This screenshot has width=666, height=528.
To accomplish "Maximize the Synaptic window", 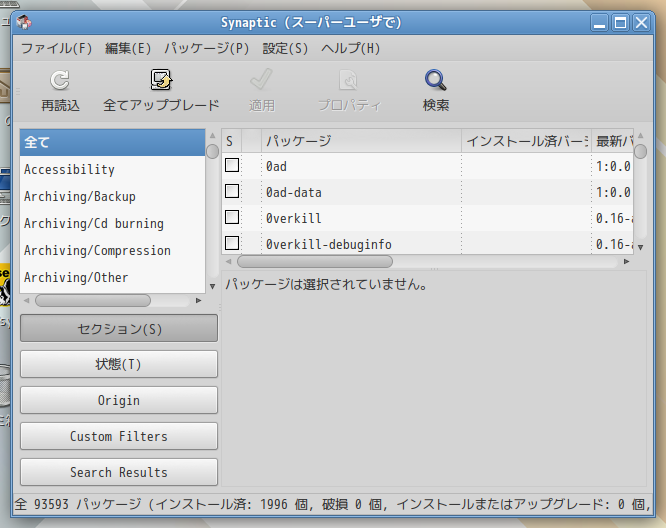I will pos(620,22).
